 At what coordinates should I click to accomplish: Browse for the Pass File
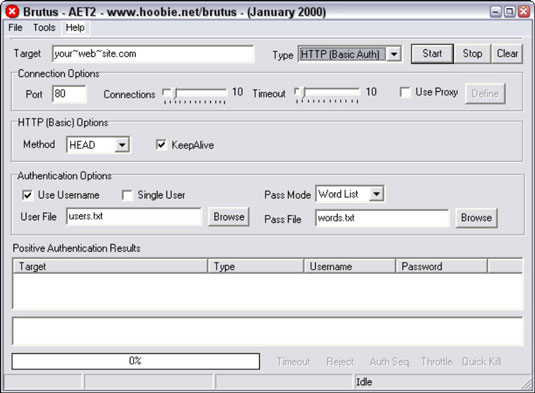point(476,218)
